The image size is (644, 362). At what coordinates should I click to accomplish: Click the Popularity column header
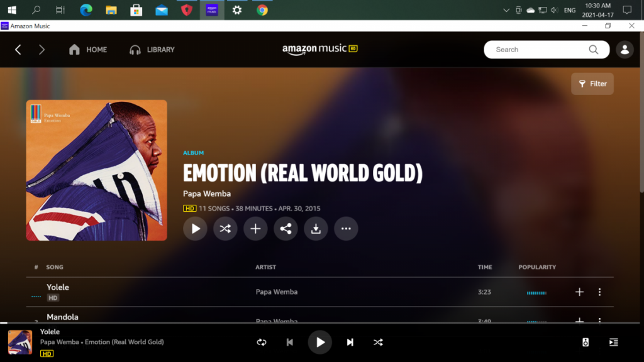(x=537, y=267)
